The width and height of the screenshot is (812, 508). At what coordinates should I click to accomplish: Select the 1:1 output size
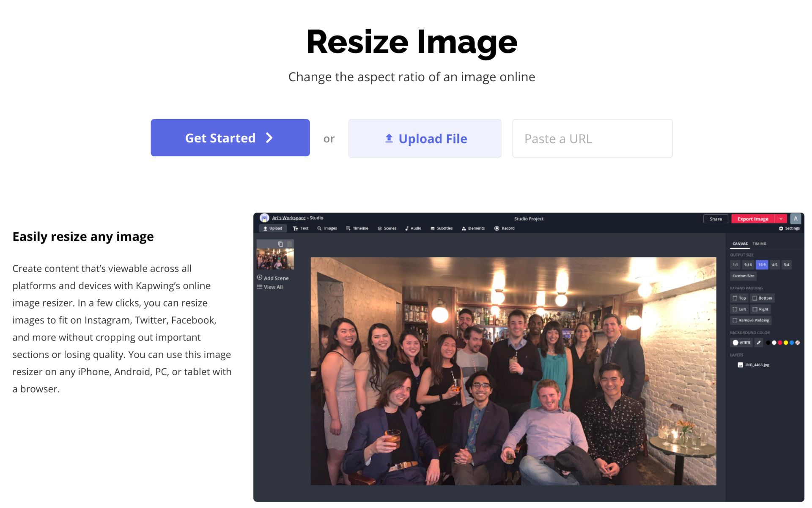click(735, 265)
